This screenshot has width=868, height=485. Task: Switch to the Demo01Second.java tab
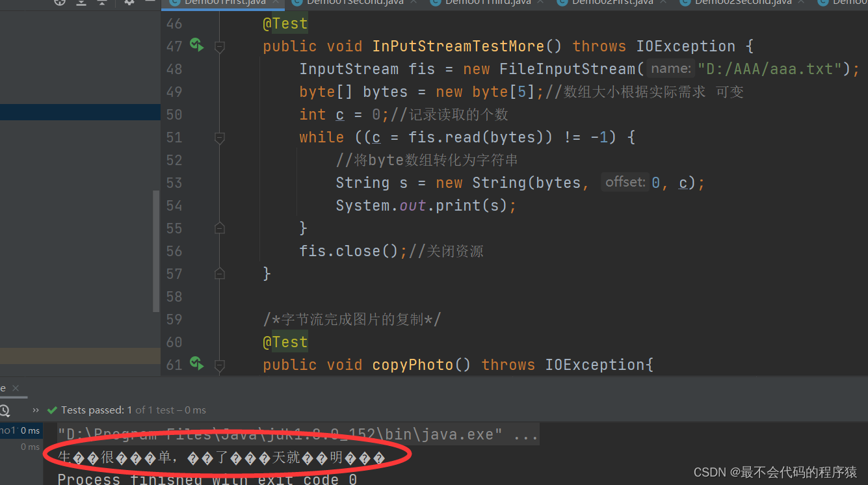354,3
